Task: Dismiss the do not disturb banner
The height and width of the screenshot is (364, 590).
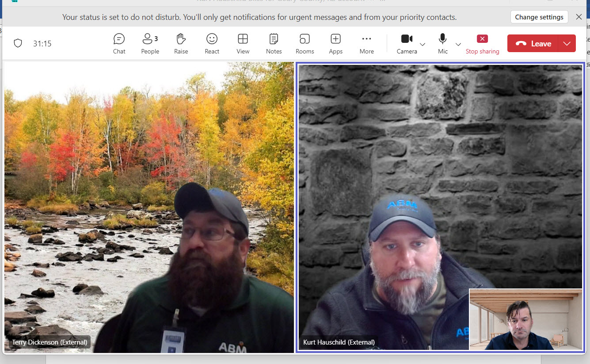Action: (x=579, y=17)
